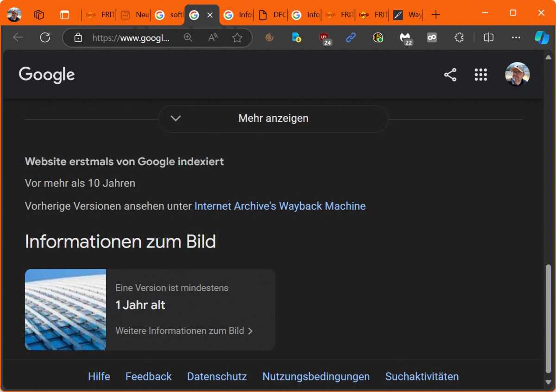Open Edge settings and more menu
556x392 pixels.
(x=516, y=38)
